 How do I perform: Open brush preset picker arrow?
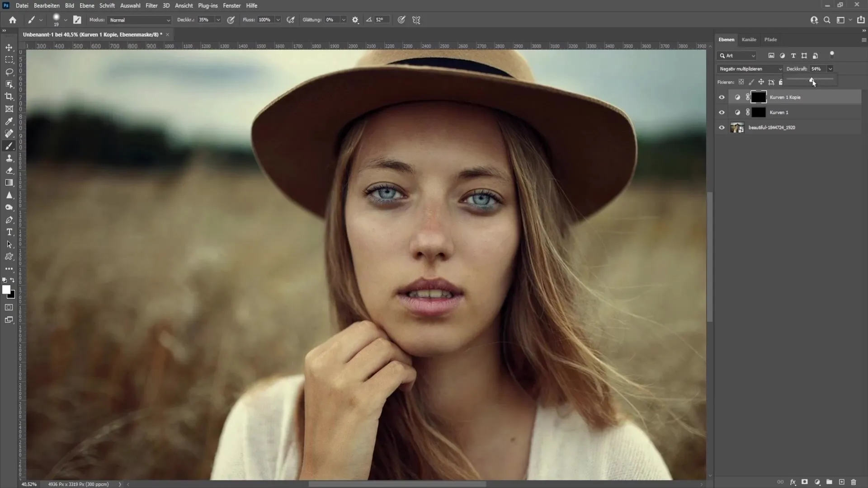pos(66,20)
